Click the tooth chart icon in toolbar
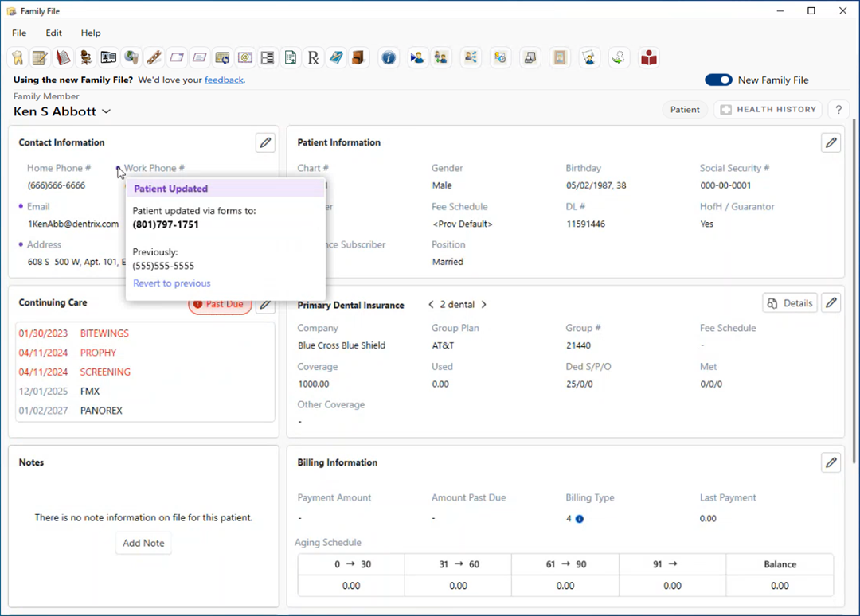Image resolution: width=860 pixels, height=616 pixels. coord(18,58)
